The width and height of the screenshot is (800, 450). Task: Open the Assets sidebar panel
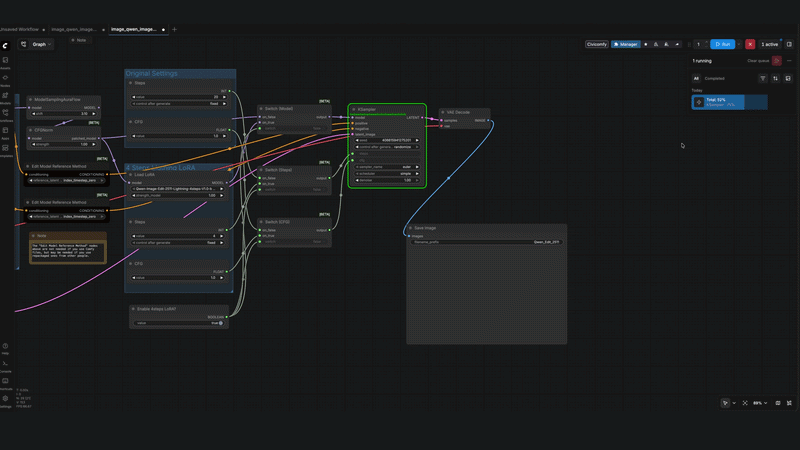pyautogui.click(x=5, y=62)
